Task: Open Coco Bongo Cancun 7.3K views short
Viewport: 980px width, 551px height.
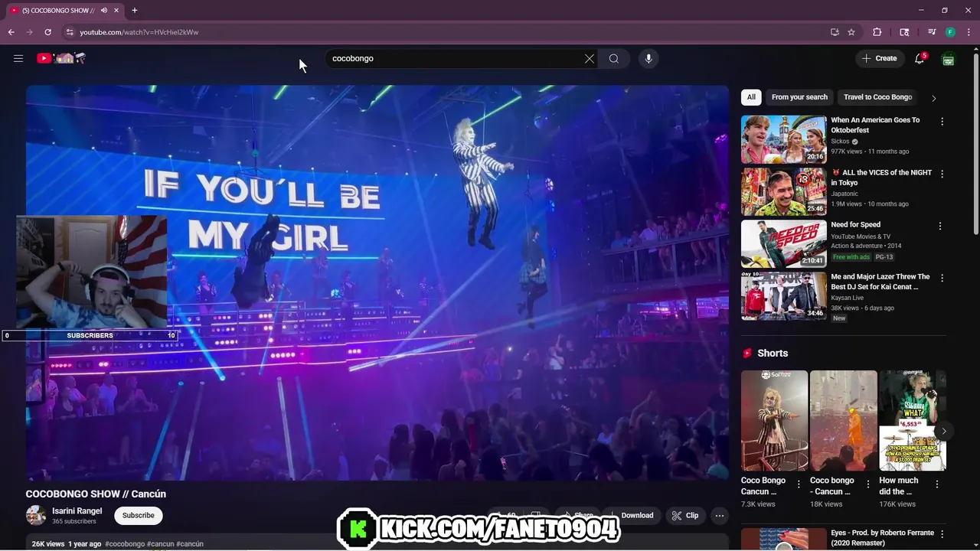Action: (x=774, y=420)
